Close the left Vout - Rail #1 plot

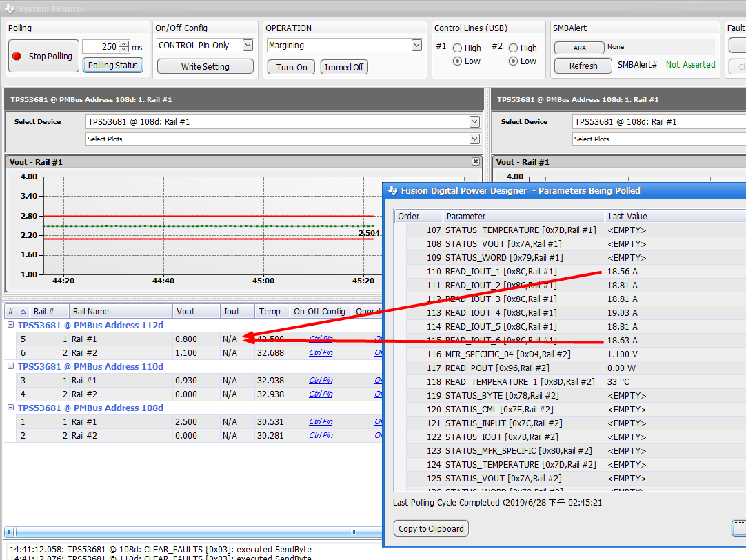click(475, 162)
